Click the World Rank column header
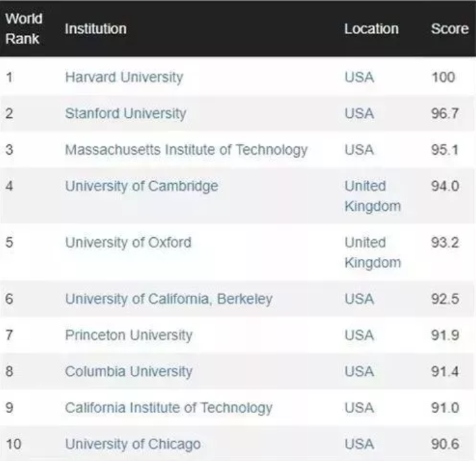Screen dimensions: 476x461 [x=24, y=28]
